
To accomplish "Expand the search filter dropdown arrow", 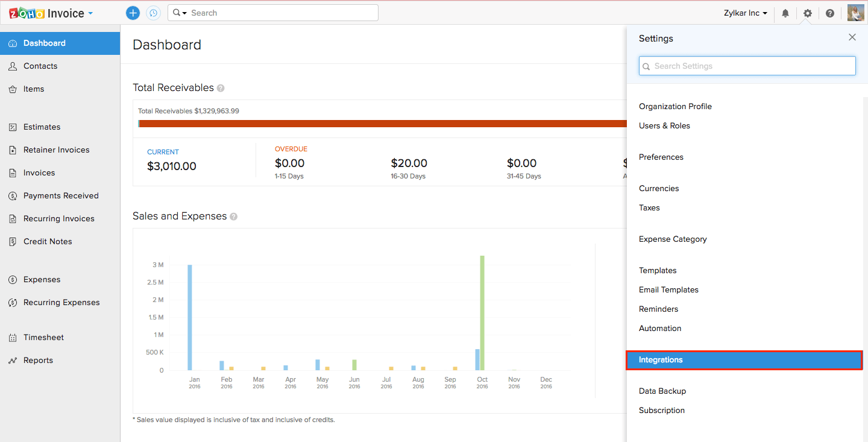I will [180, 13].
